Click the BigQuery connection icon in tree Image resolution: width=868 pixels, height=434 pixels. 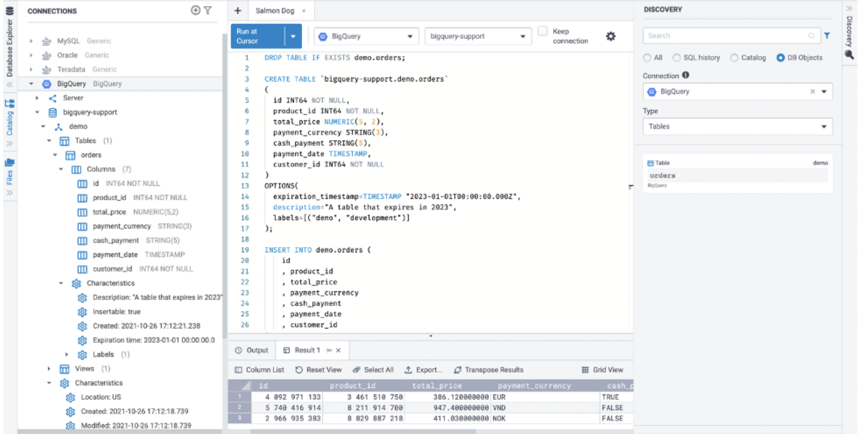[47, 84]
